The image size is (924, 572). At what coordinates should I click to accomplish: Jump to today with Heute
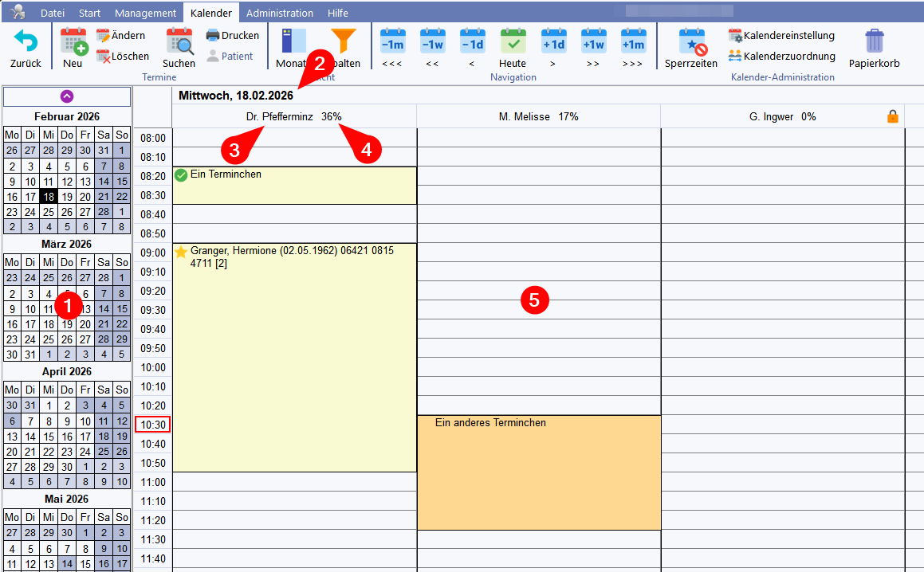pyautogui.click(x=513, y=41)
